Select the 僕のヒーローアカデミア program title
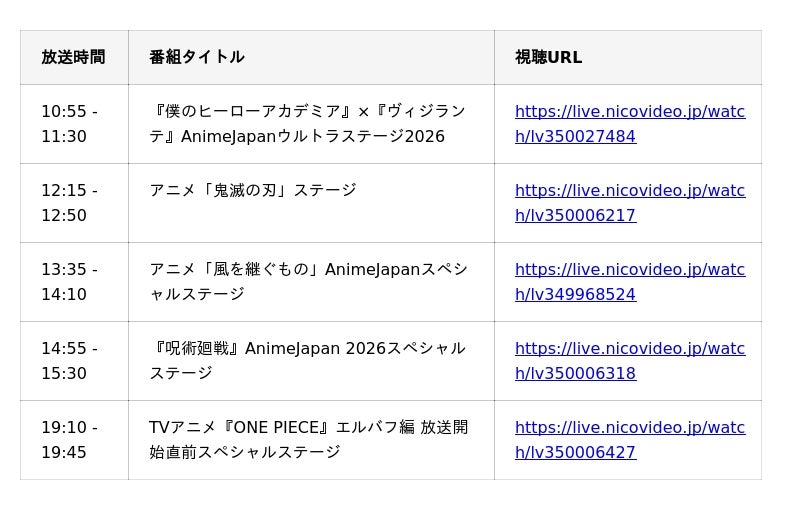The width and height of the screenshot is (800, 510). (307, 124)
